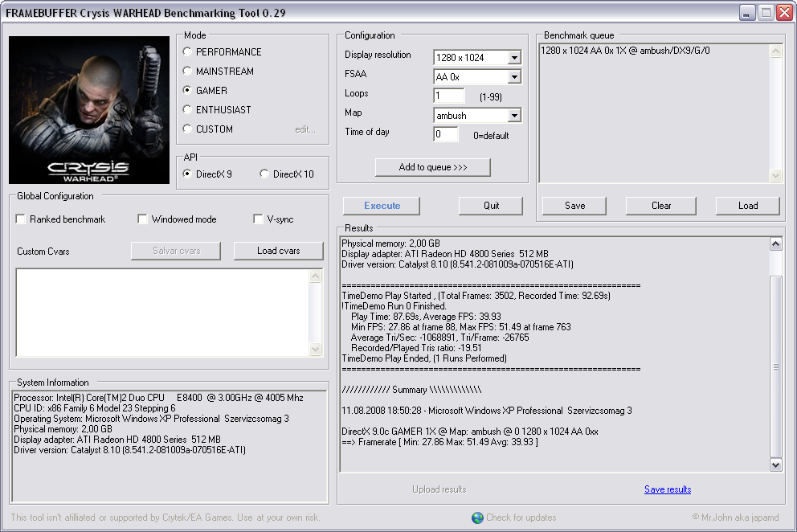
Task: Click the 'Processor: Intel(R) Core(TM)2 Duo CPU' line
Action: (x=158, y=398)
